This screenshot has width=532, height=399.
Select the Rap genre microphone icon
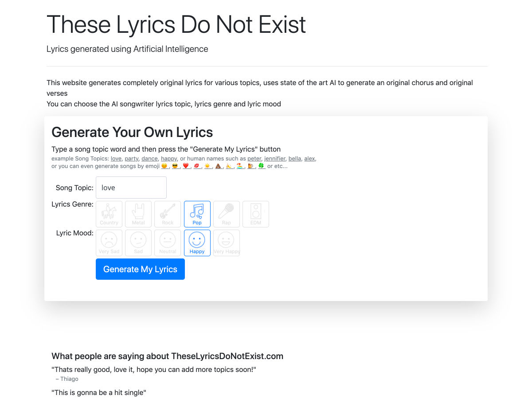[227, 214]
